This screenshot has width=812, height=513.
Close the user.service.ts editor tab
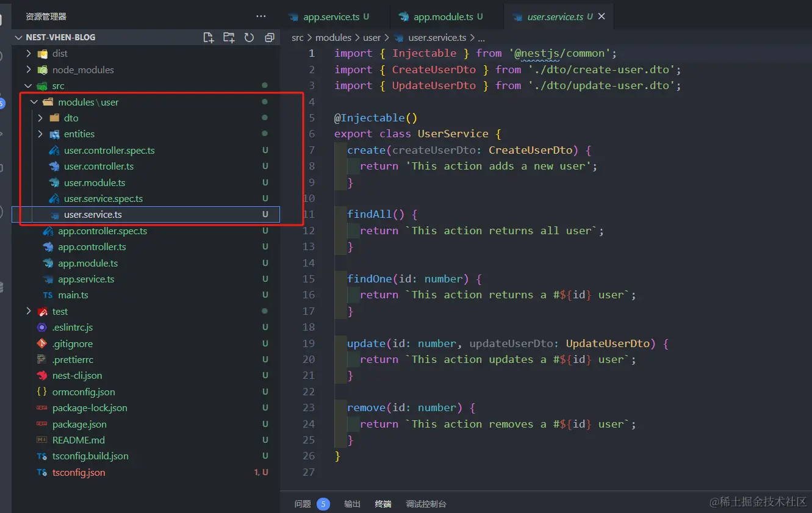tap(602, 16)
